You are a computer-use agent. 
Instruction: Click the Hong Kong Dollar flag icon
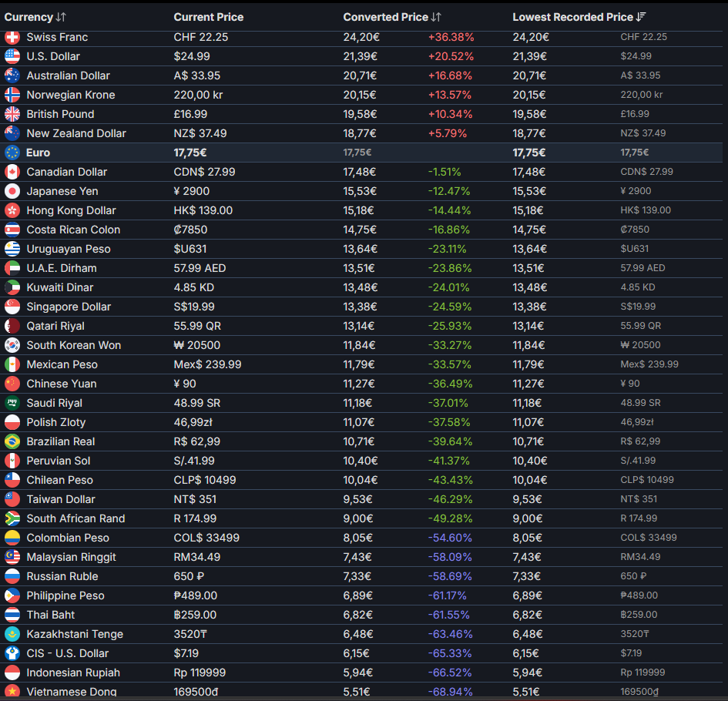(12, 210)
